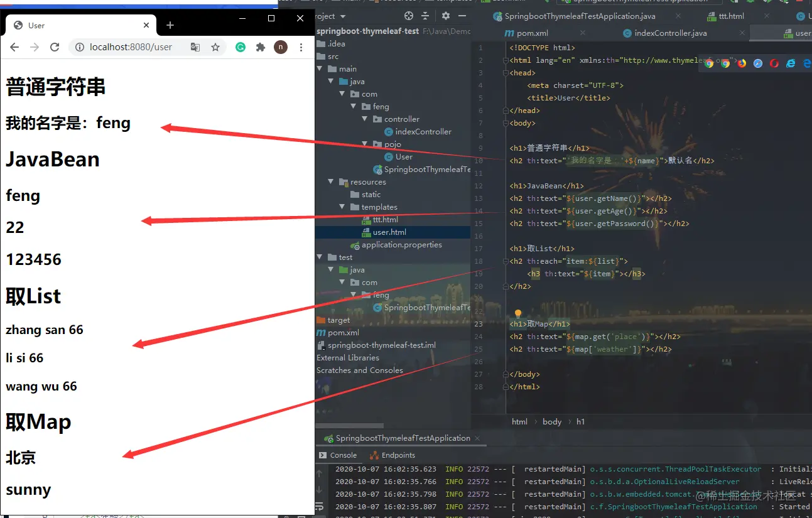812x518 pixels.
Task: Hide the Project panel with minus icon
Action: pyautogui.click(x=462, y=16)
